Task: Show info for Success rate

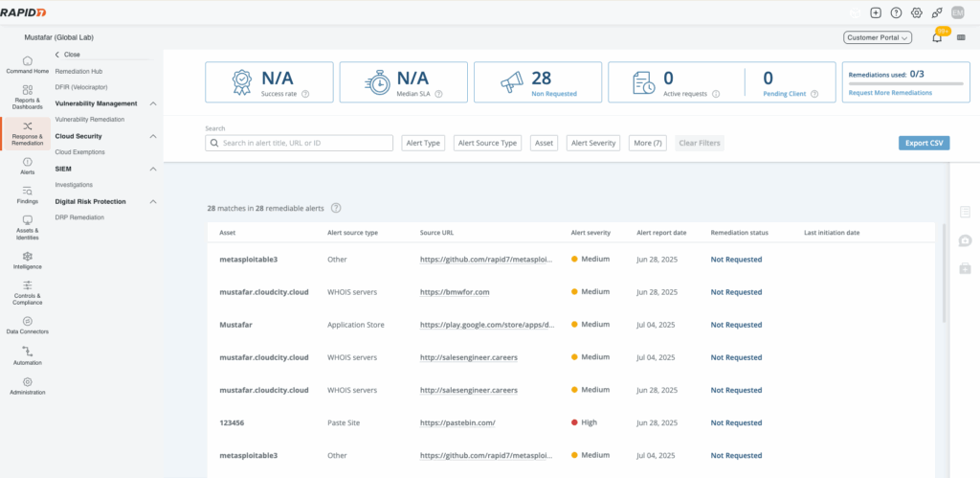Action: click(305, 94)
